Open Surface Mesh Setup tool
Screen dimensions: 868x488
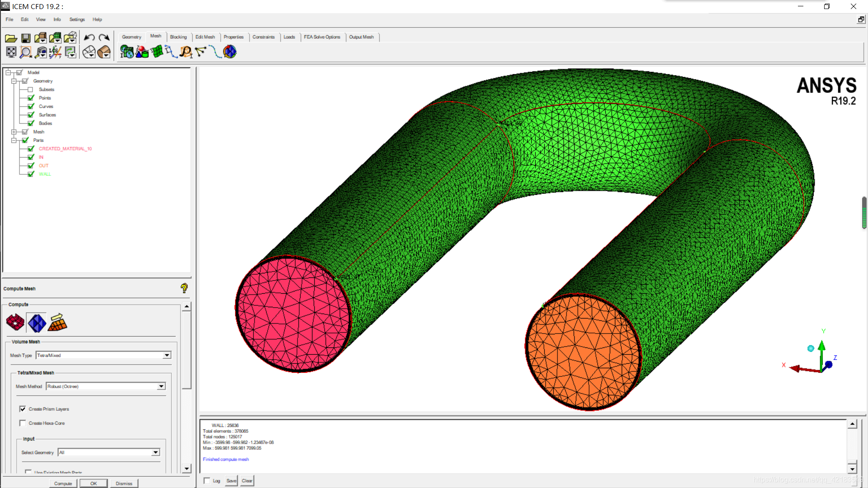coord(157,52)
